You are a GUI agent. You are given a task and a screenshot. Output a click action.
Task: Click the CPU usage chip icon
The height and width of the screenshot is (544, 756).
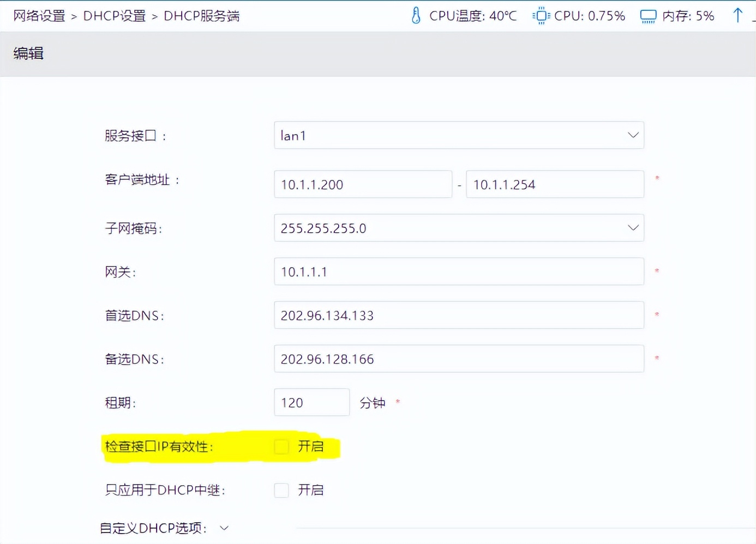540,15
